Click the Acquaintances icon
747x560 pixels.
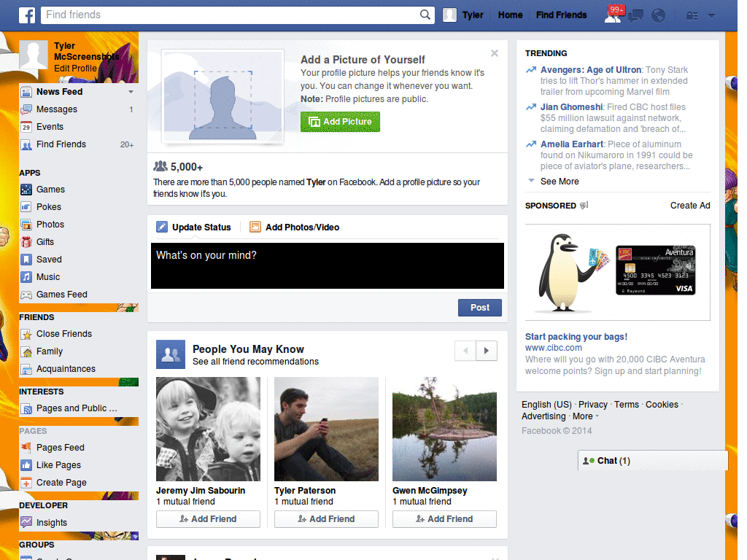point(26,369)
